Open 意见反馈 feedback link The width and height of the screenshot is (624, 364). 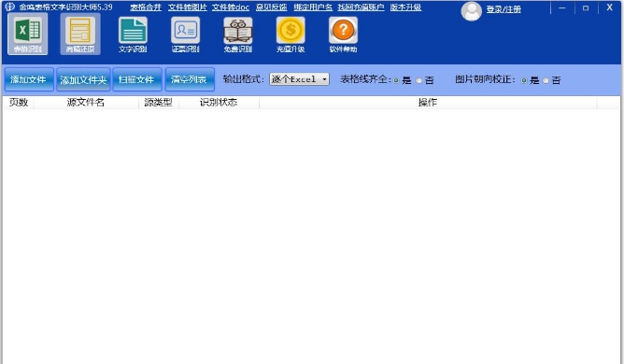click(x=272, y=7)
